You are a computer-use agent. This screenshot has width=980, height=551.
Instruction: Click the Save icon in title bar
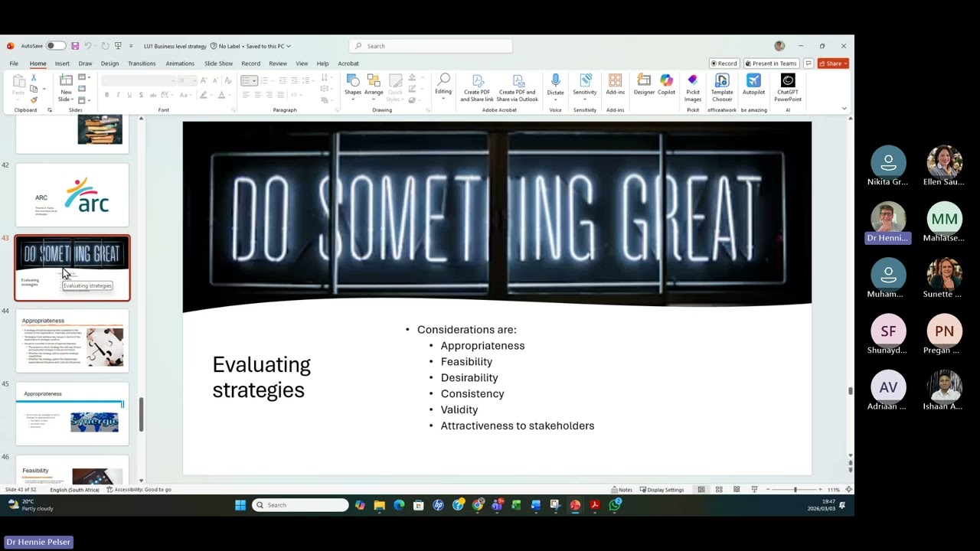pyautogui.click(x=75, y=46)
